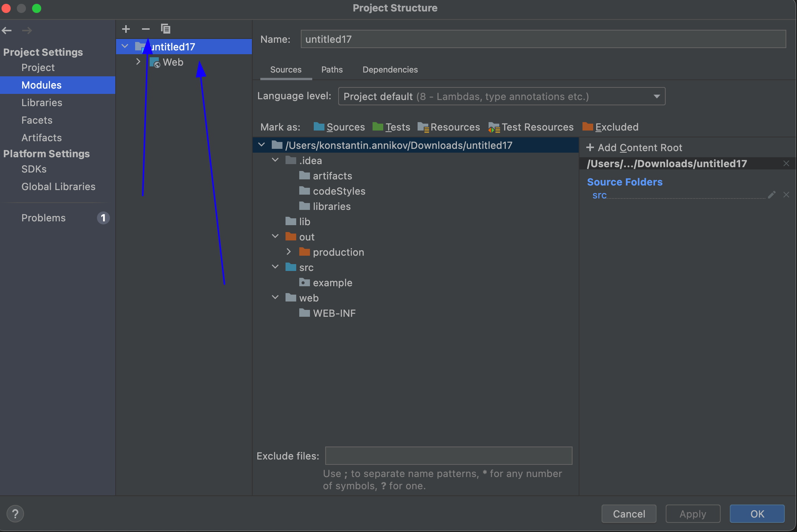This screenshot has height=532, width=797.
Task: Click the copy module icon
Action: (166, 29)
